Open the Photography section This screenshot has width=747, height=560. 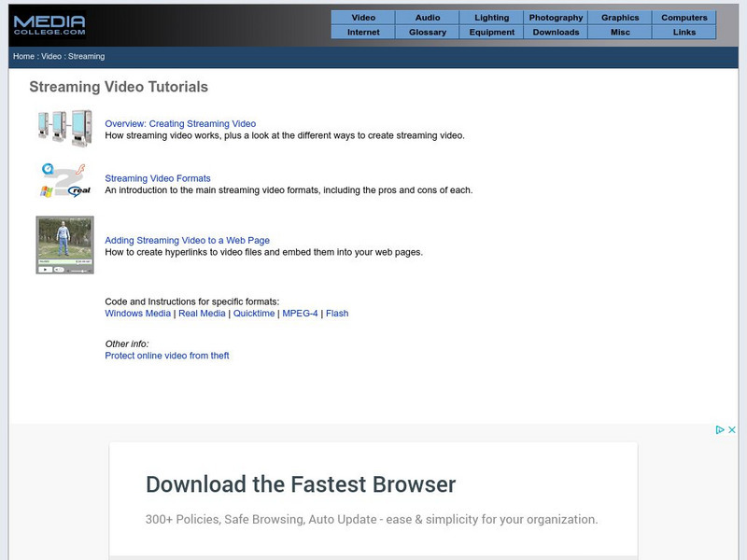tap(557, 16)
